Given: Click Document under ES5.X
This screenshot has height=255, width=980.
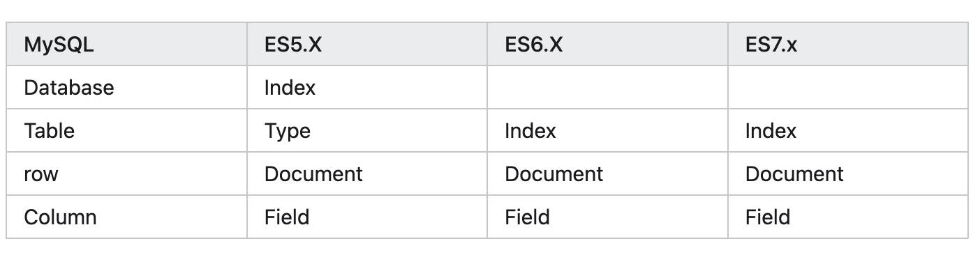Looking at the screenshot, I should click(367, 174).
